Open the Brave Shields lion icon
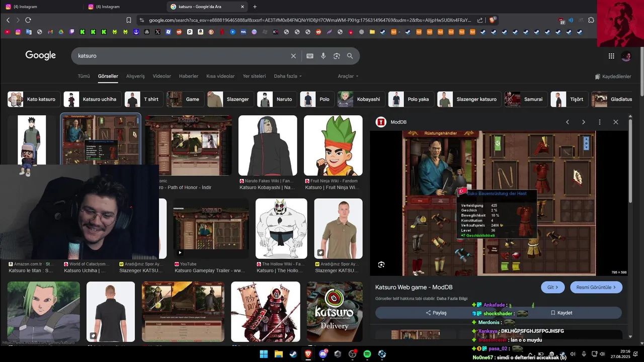 494,20
